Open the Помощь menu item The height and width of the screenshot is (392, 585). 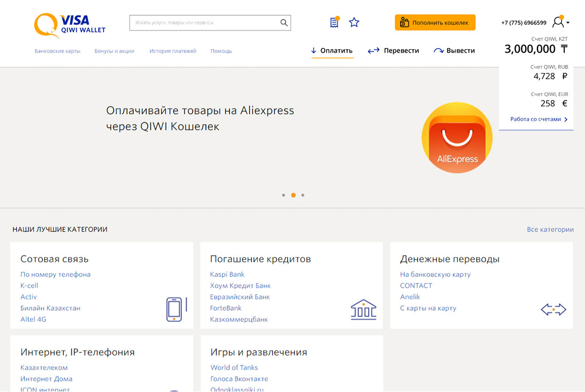(x=221, y=51)
